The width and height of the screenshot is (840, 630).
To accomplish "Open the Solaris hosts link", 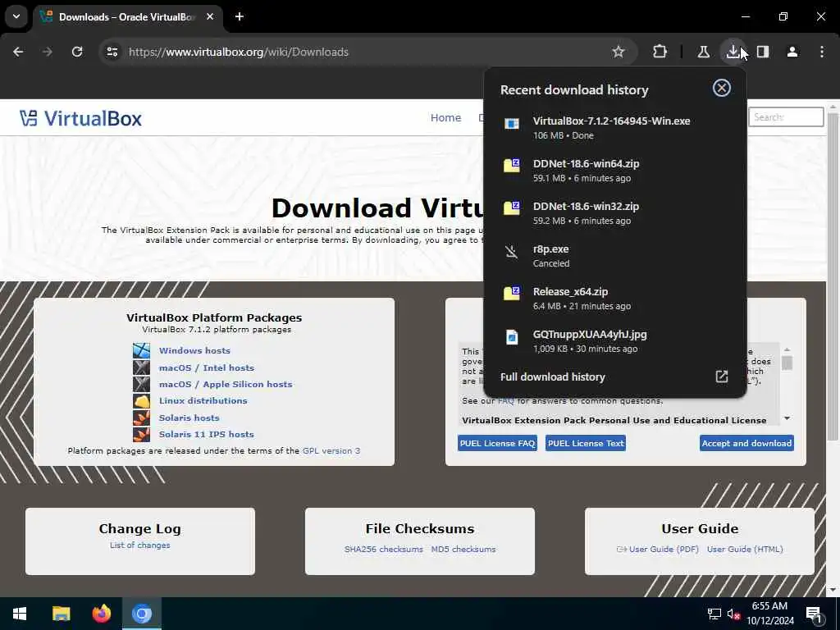I will [x=189, y=418].
